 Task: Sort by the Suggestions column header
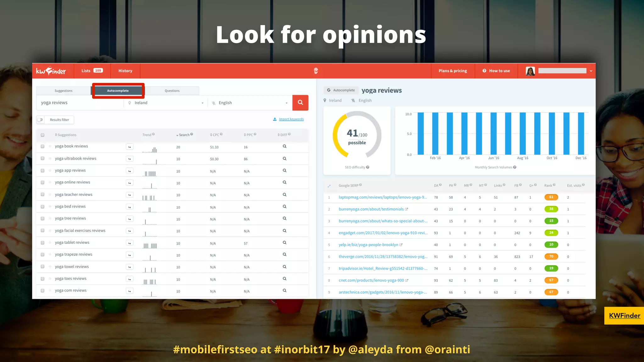[x=65, y=135]
